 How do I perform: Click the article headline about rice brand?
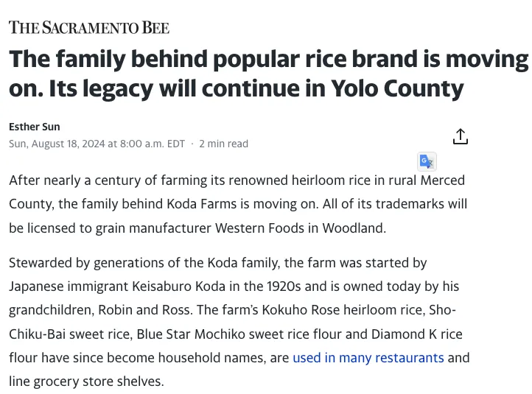268,74
